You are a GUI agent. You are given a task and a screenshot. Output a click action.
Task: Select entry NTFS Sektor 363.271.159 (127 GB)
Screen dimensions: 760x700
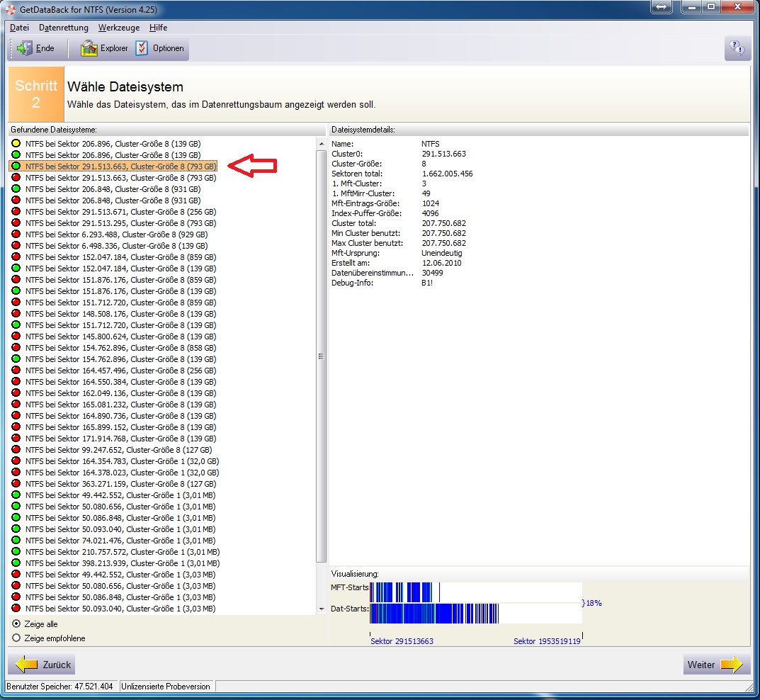click(x=113, y=484)
